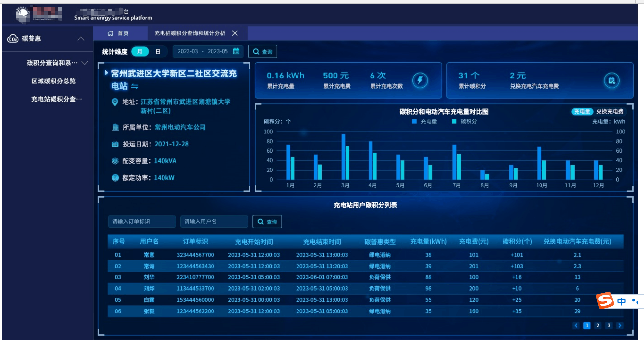Viewport: 644px width, 342px height.
Task: Click the Sogou input method S icon
Action: coord(605,301)
